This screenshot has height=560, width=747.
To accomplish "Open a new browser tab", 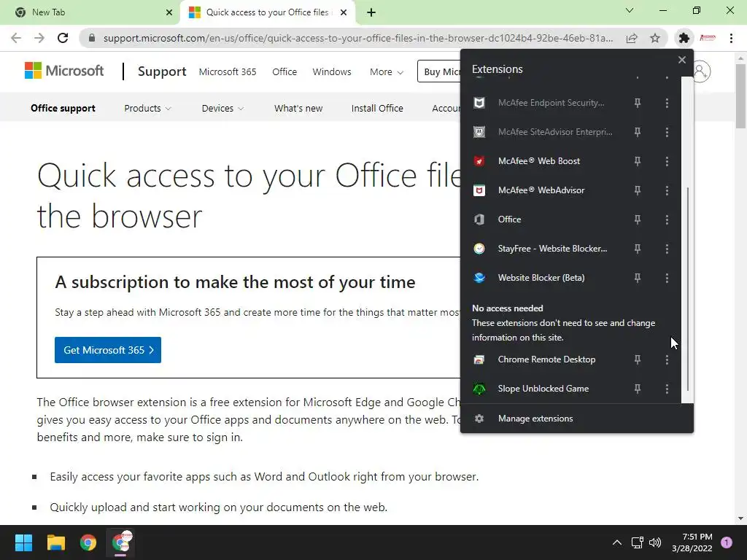I will [x=371, y=12].
